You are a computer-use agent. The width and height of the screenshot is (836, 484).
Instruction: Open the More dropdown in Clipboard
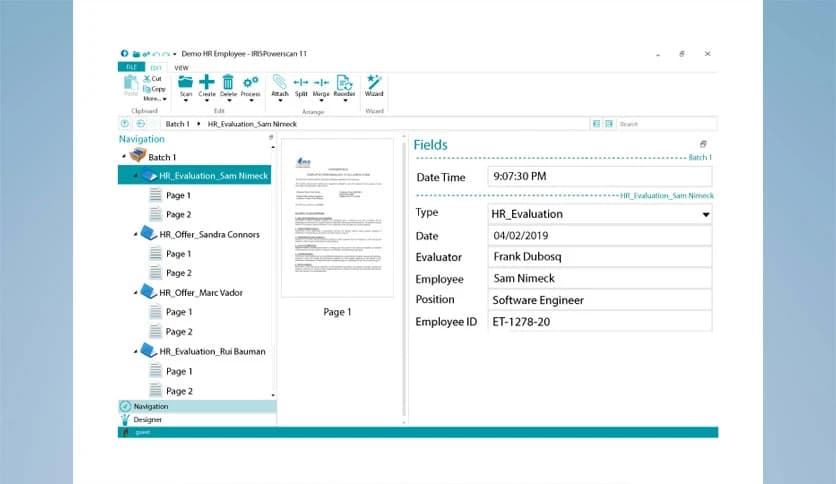click(155, 99)
